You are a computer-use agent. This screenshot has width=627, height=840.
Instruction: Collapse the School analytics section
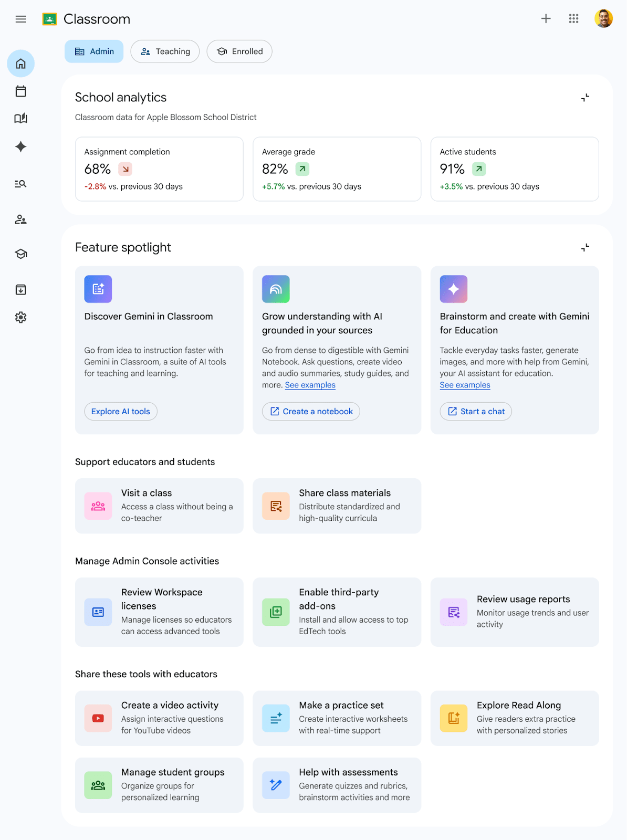[585, 98]
